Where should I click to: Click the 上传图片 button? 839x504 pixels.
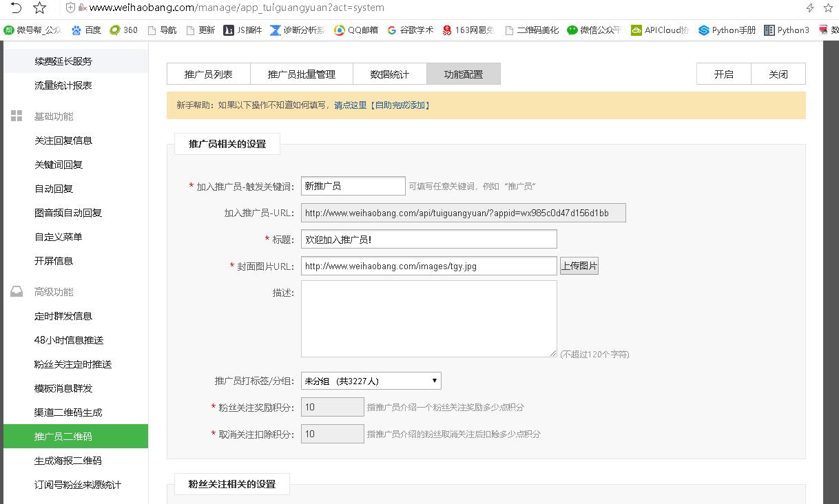click(579, 266)
